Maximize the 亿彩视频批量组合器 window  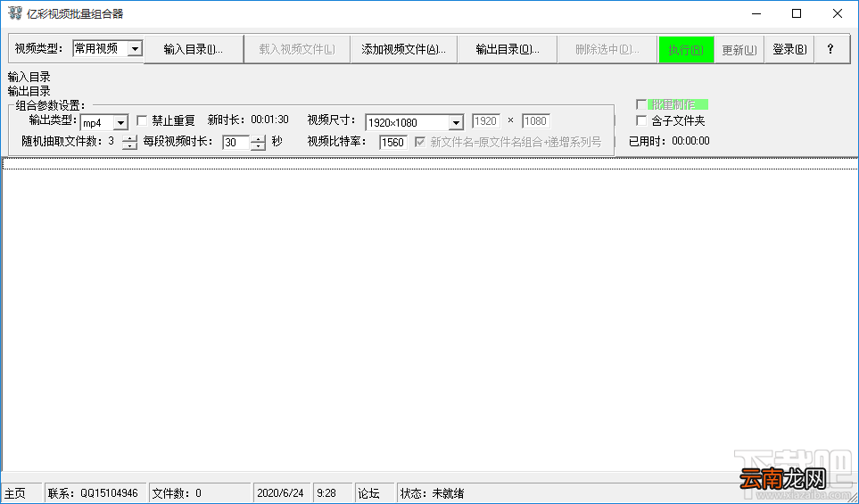[797, 13]
